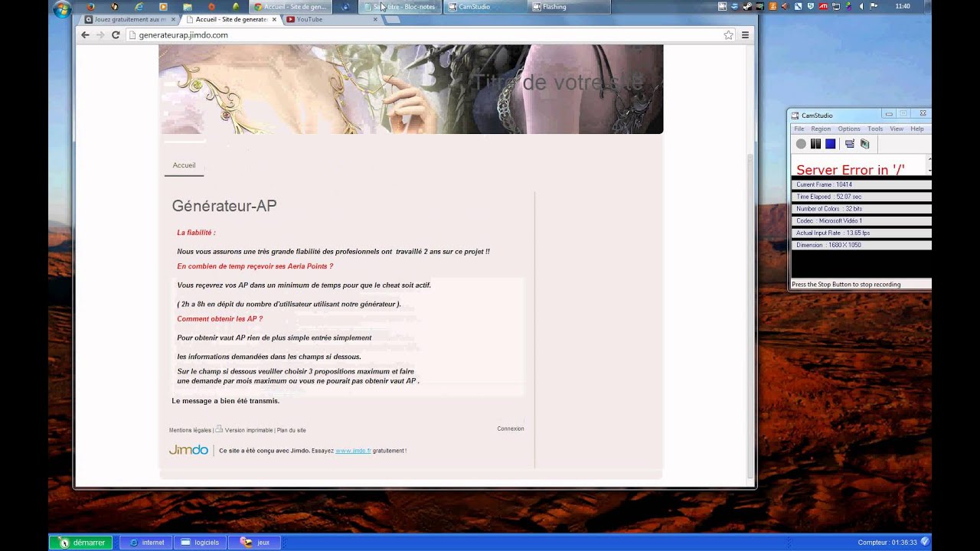Open the Chrome hamburger menu
This screenshot has height=551, width=980.
click(x=745, y=34)
